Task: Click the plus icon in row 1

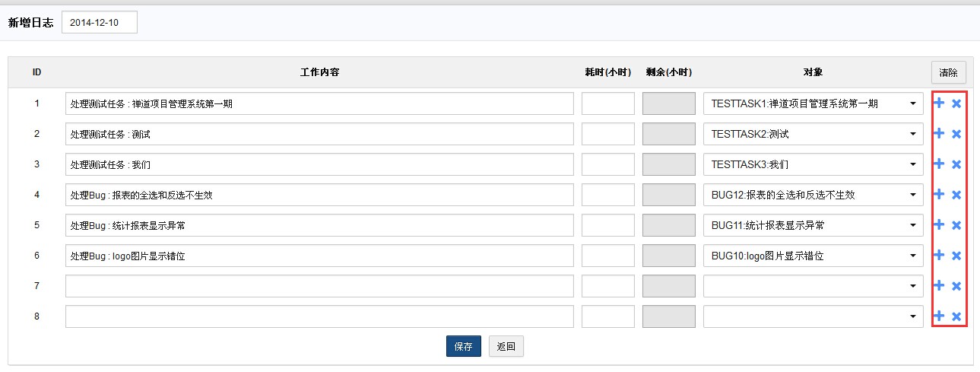Action: (939, 103)
